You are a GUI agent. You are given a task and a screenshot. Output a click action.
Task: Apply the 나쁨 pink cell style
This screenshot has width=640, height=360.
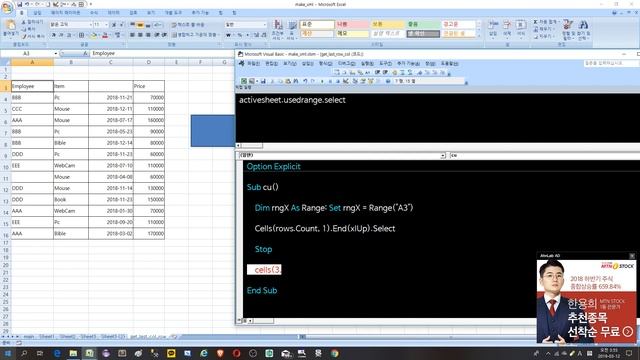(352, 24)
